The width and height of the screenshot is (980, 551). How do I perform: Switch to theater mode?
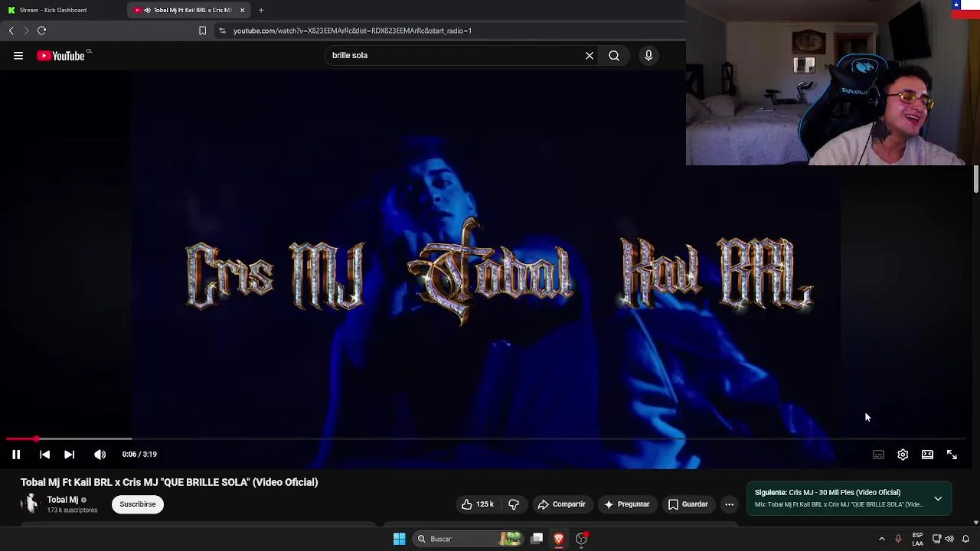point(927,455)
